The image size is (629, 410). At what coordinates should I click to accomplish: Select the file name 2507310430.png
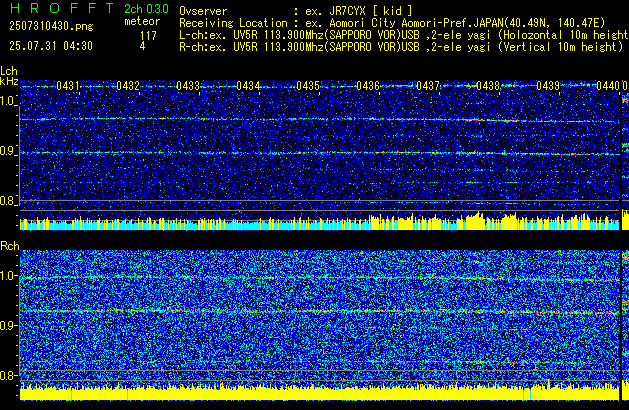(51, 26)
